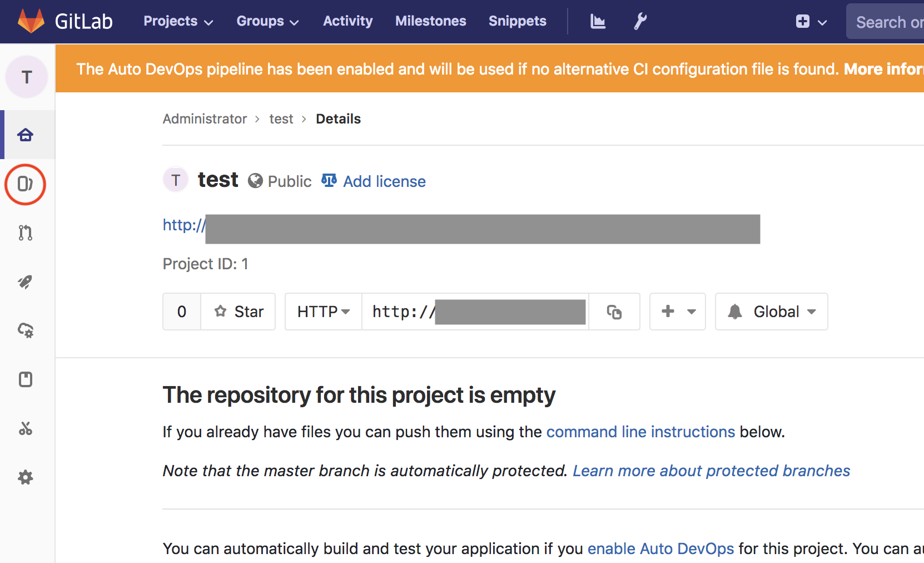The width and height of the screenshot is (924, 563).
Task: Open Issues sidebar icon
Action: pyautogui.click(x=26, y=184)
